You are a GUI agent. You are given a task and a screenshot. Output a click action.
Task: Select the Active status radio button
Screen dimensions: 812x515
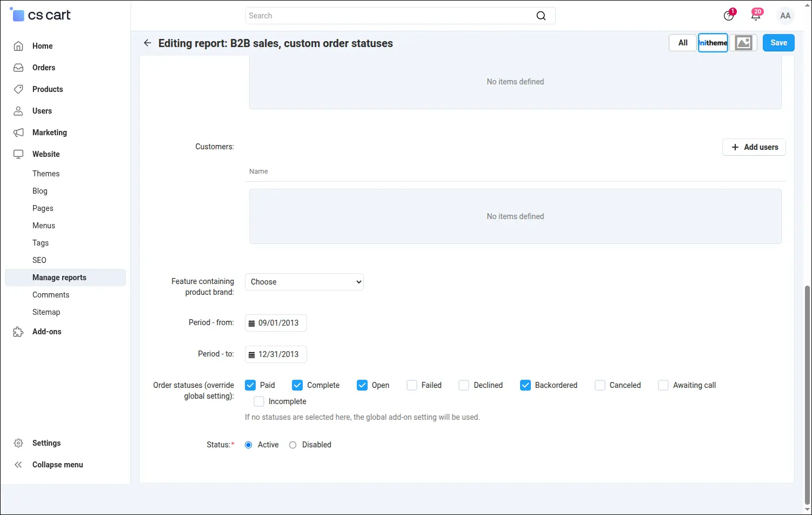249,445
